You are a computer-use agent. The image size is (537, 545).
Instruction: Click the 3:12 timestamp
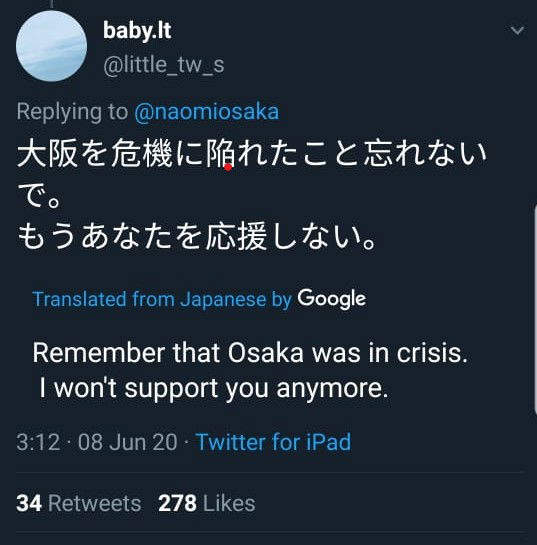(38, 442)
